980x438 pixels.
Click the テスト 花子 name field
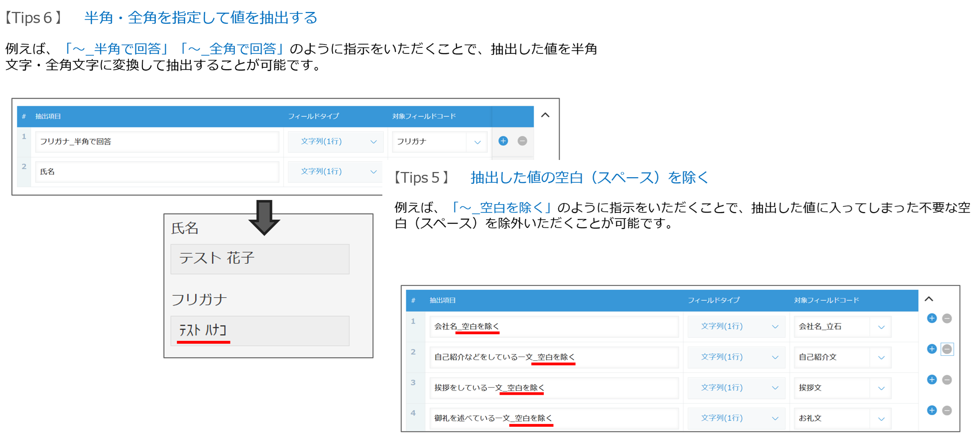pyautogui.click(x=260, y=259)
